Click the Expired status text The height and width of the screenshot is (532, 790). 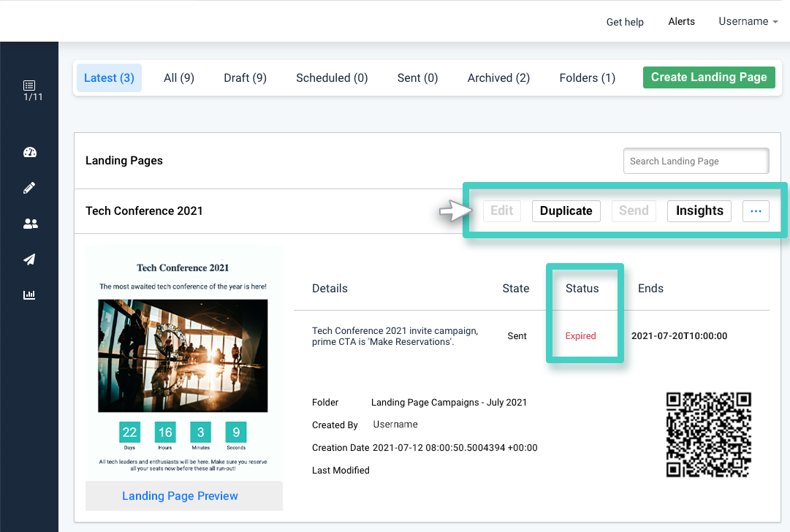coord(580,336)
